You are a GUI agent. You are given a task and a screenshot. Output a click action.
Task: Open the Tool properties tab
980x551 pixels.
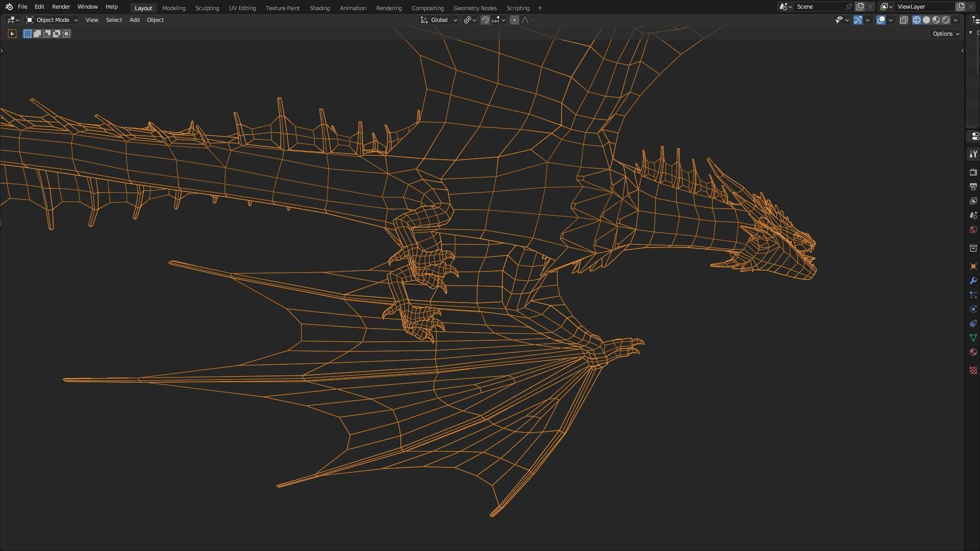coord(973,154)
